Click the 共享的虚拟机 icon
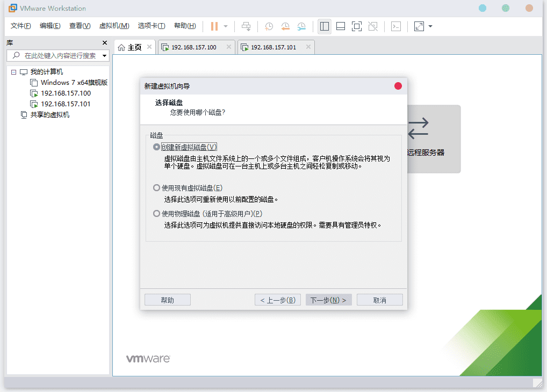This screenshot has width=547, height=392. (24, 115)
